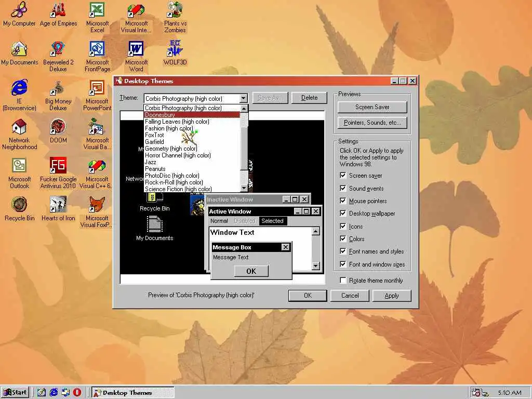Screen dimensions: 532x399
Task: Choose PhotoDisc (high color) theme
Action: pyautogui.click(x=192, y=176)
